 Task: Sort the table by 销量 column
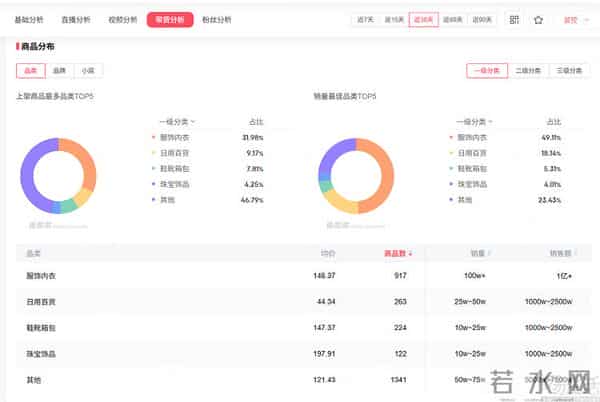[480, 253]
